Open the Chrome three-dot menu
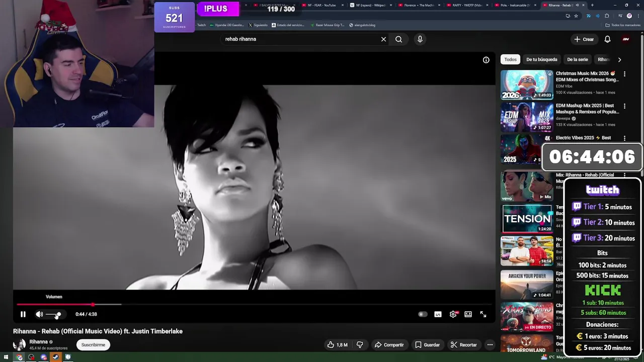Image resolution: width=644 pixels, height=362 pixels. point(638,16)
